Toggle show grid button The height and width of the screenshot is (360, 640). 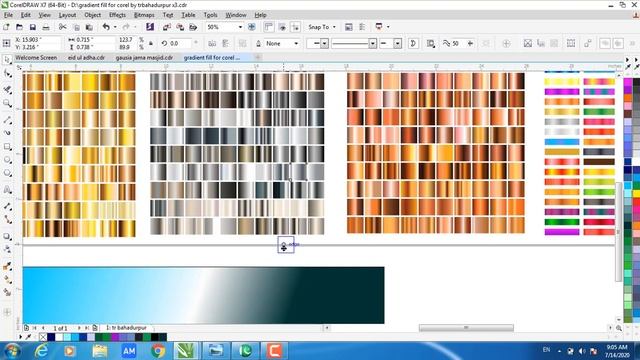coord(282,27)
